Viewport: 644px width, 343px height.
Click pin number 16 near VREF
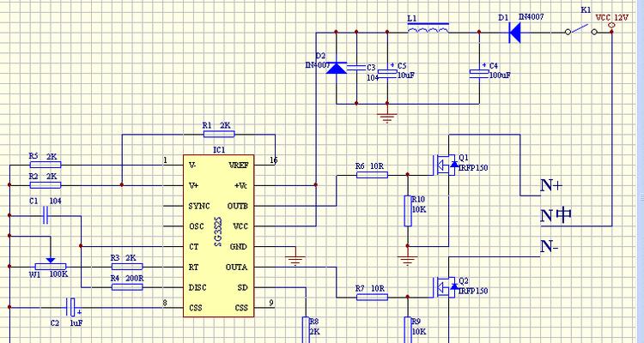tap(274, 160)
